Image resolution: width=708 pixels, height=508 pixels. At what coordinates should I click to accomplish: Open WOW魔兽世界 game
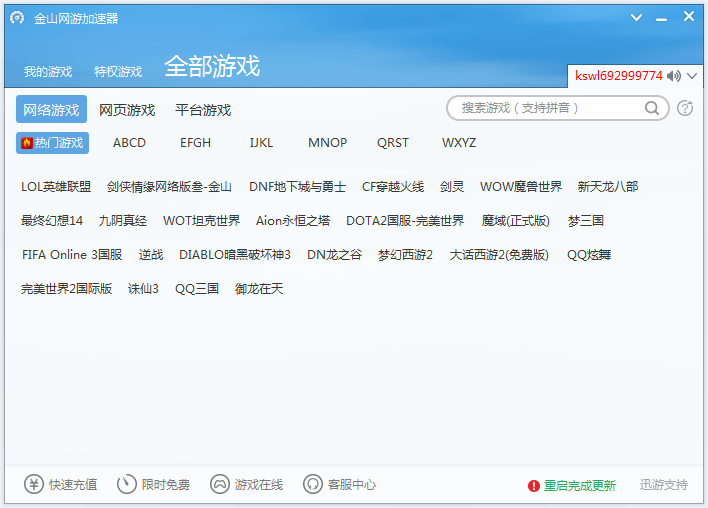(x=521, y=186)
